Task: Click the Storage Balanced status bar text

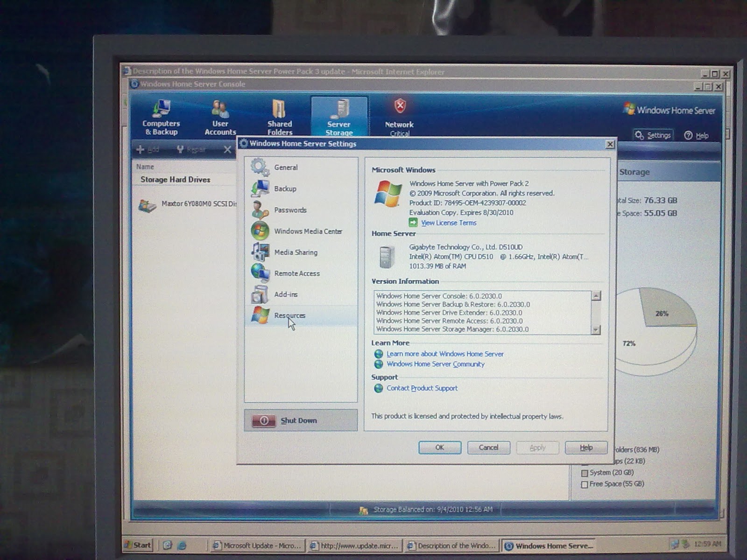Action: coord(433,510)
